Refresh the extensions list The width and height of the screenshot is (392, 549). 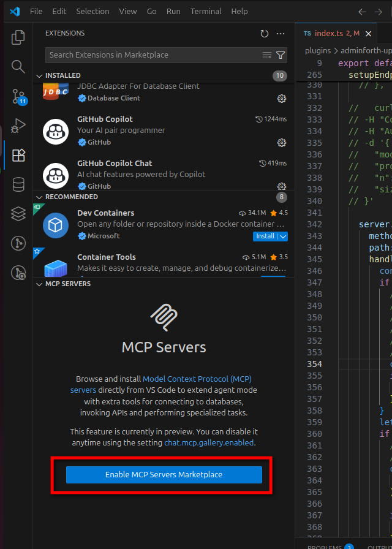coord(265,34)
